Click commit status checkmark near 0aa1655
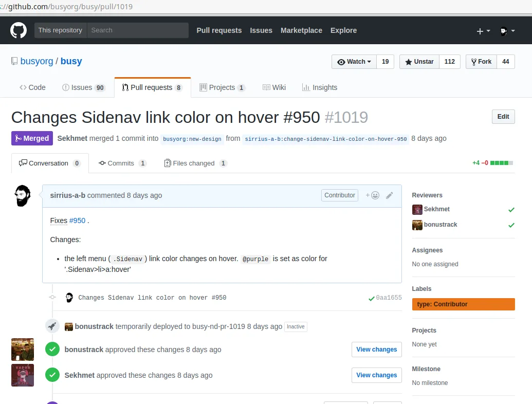Screen dimensions: 532x404 click(372, 299)
